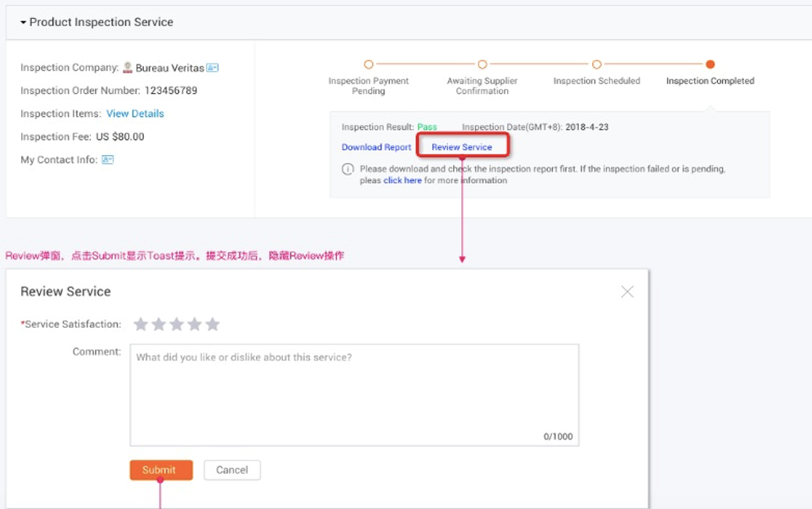The width and height of the screenshot is (812, 509).
Task: Submit the service review
Action: pos(161,470)
